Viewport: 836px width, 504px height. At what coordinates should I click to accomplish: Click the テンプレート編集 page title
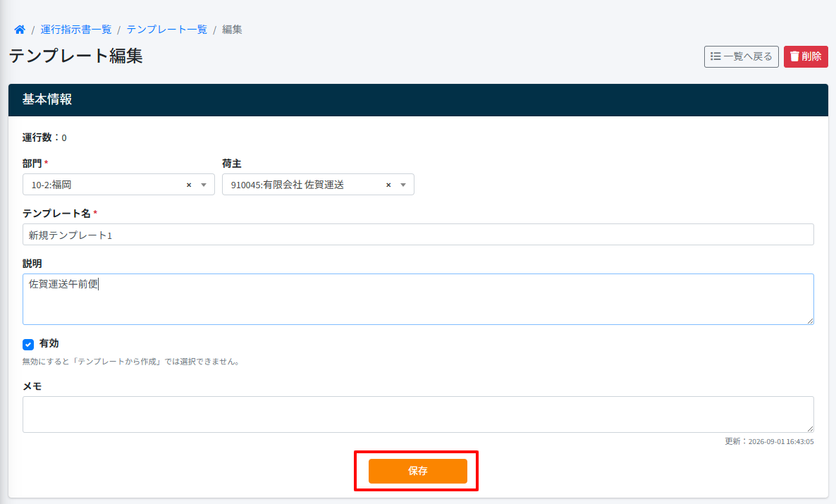tap(75, 56)
